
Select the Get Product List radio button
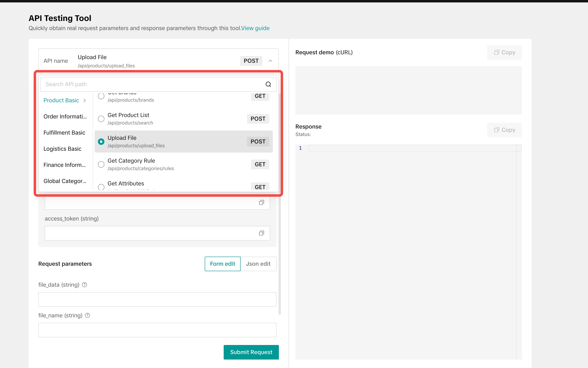click(x=101, y=119)
